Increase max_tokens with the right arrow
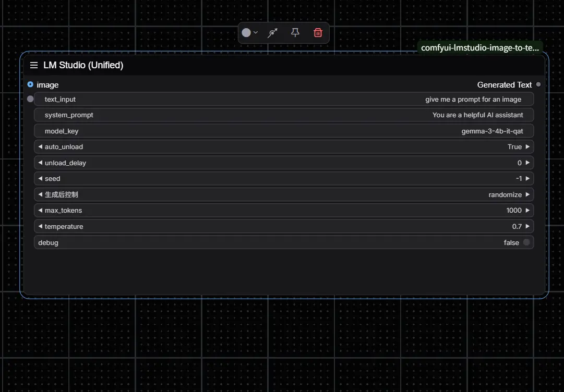The height and width of the screenshot is (392, 564). click(527, 210)
